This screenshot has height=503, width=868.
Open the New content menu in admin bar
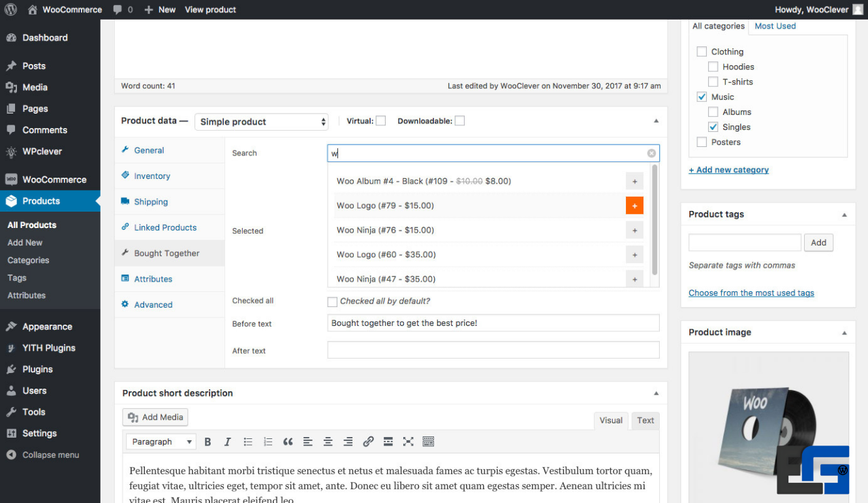[x=160, y=10]
